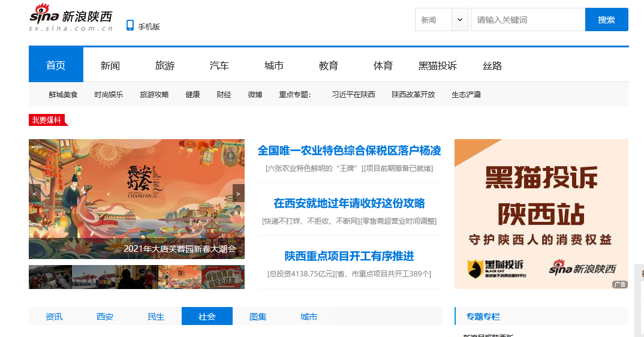This screenshot has width=644, height=337.
Task: Go to the 首页 home tab
Action: coord(56,65)
